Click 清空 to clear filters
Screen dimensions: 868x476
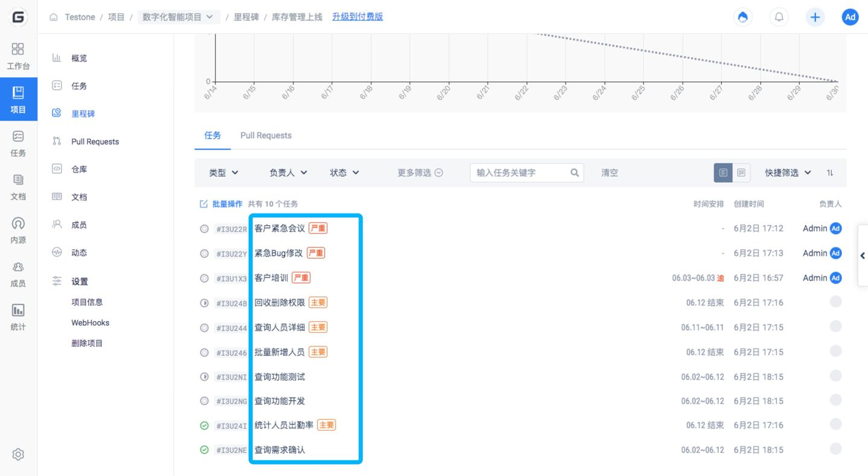pyautogui.click(x=610, y=173)
